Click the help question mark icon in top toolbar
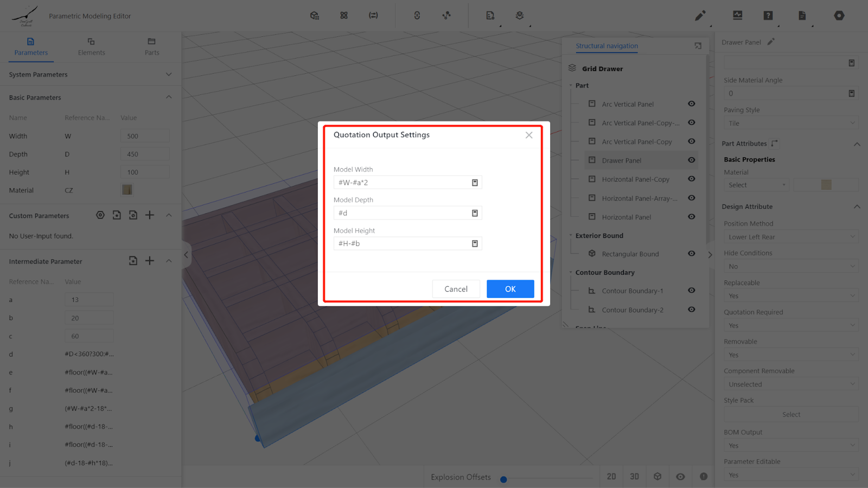Image resolution: width=868 pixels, height=488 pixels. pyautogui.click(x=768, y=16)
